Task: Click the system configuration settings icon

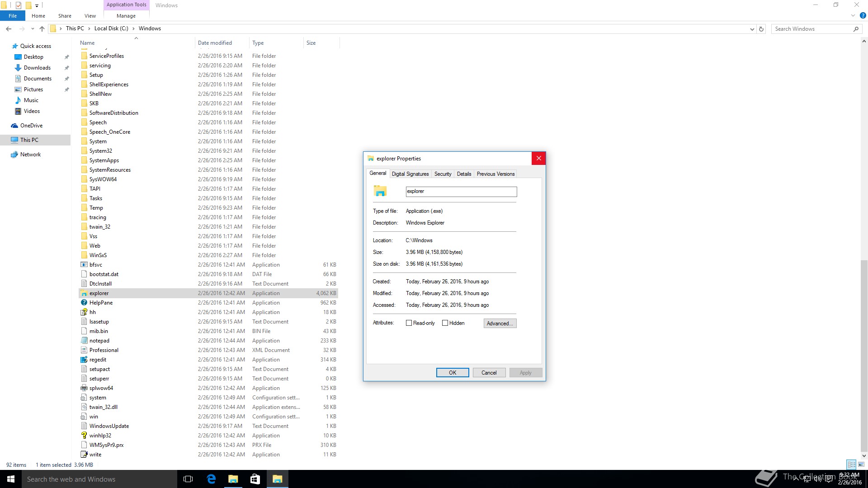Action: [x=84, y=398]
